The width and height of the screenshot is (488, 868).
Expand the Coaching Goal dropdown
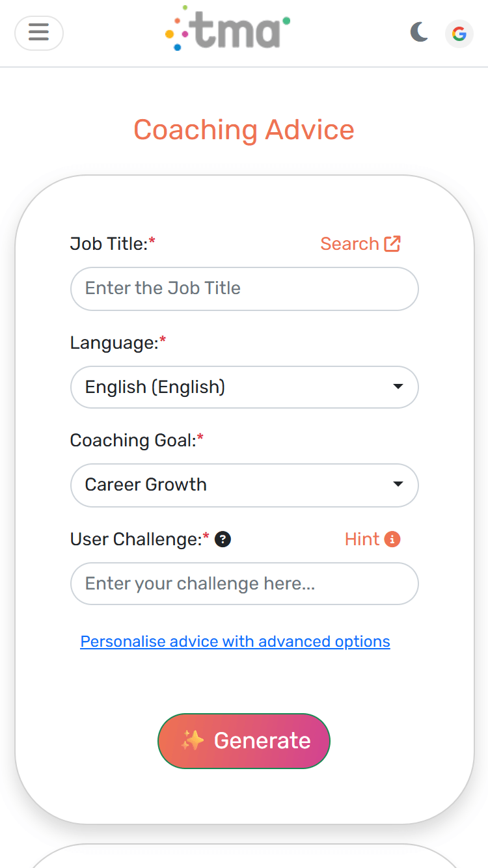click(244, 485)
